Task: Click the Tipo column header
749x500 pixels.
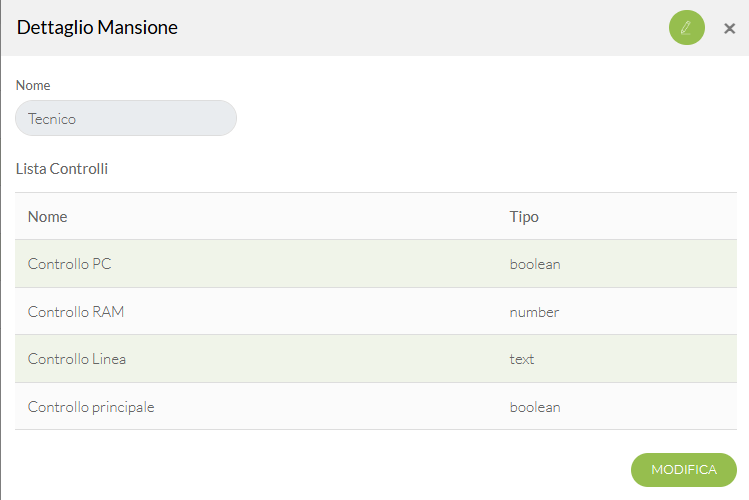Action: 524,217
